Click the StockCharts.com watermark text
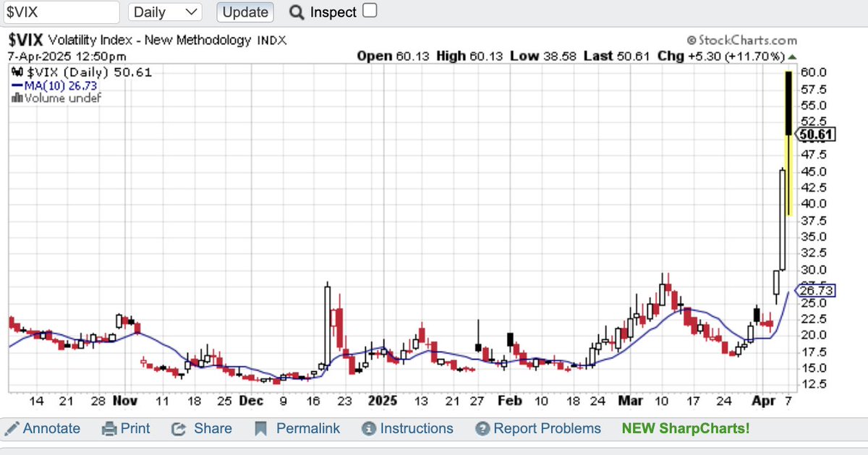Image resolution: width=868 pixels, height=455 pixels. point(741,41)
